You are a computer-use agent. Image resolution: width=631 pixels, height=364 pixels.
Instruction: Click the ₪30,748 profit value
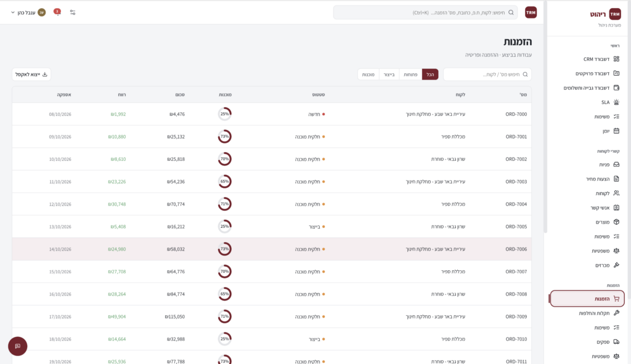[116, 204]
